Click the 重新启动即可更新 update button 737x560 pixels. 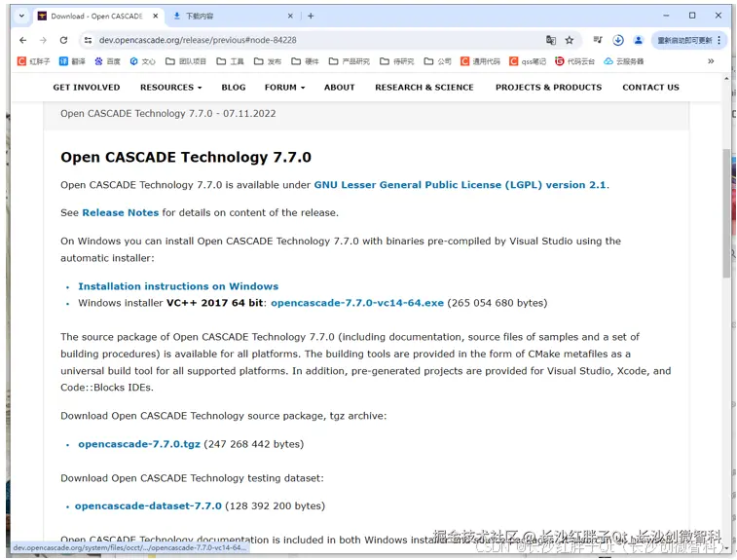coord(684,41)
